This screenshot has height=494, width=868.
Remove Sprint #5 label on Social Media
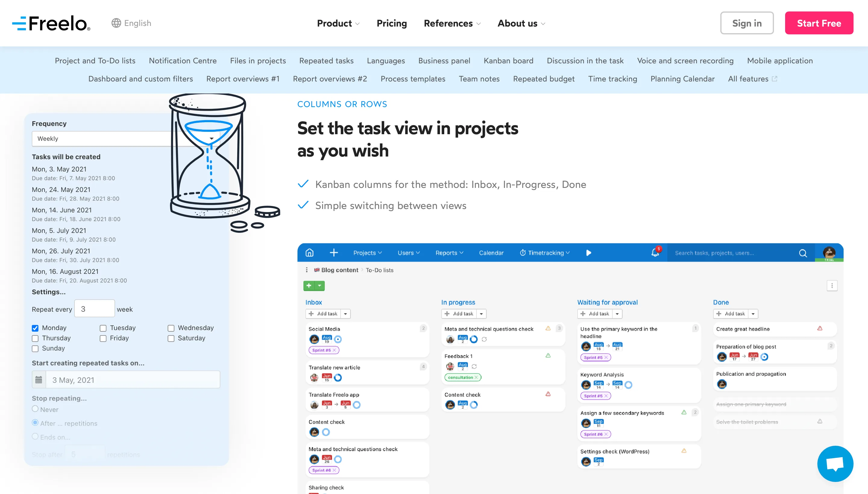tap(334, 350)
